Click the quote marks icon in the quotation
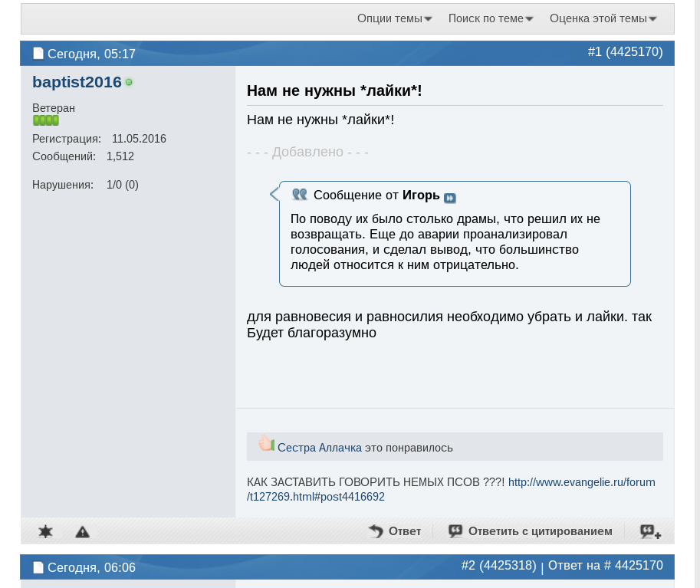The image size is (700, 588). click(299, 195)
